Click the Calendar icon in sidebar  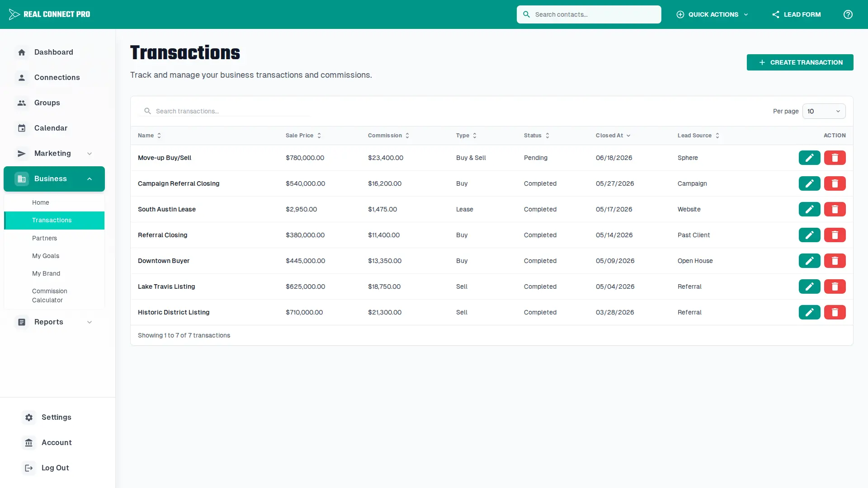[x=22, y=128]
